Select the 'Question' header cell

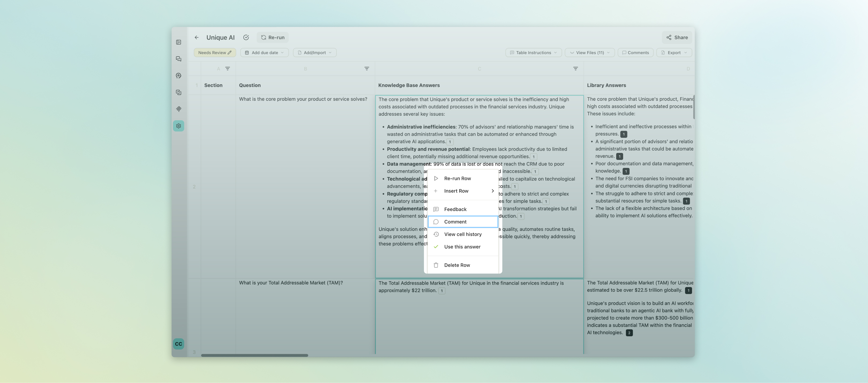305,85
